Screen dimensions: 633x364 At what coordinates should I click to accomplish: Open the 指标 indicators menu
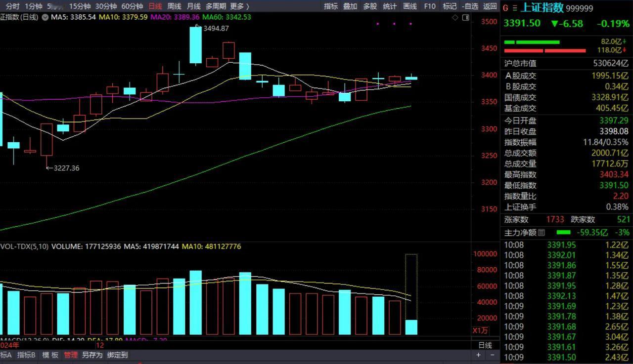pyautogui.click(x=331, y=6)
